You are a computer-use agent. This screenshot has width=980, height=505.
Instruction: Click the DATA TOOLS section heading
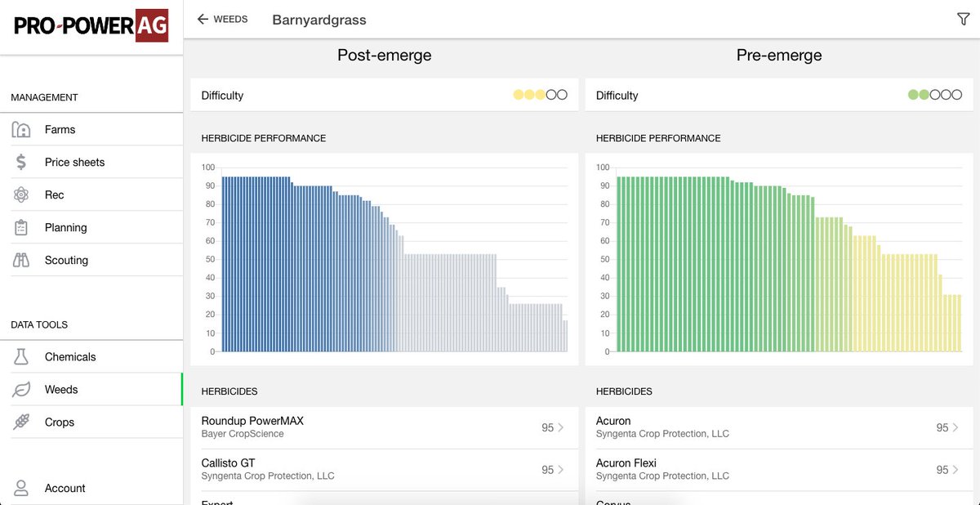point(39,324)
